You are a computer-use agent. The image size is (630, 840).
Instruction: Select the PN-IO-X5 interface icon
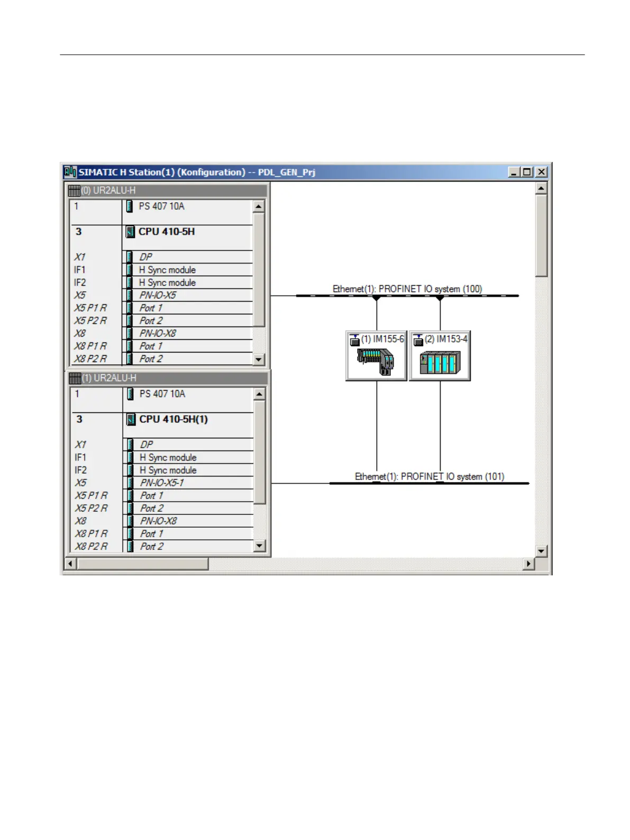130,295
